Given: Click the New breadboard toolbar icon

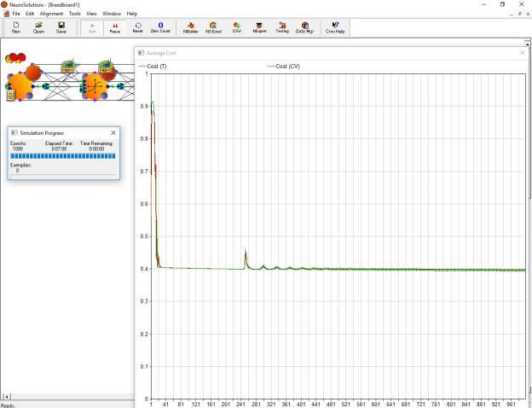Looking at the screenshot, I should (16, 27).
